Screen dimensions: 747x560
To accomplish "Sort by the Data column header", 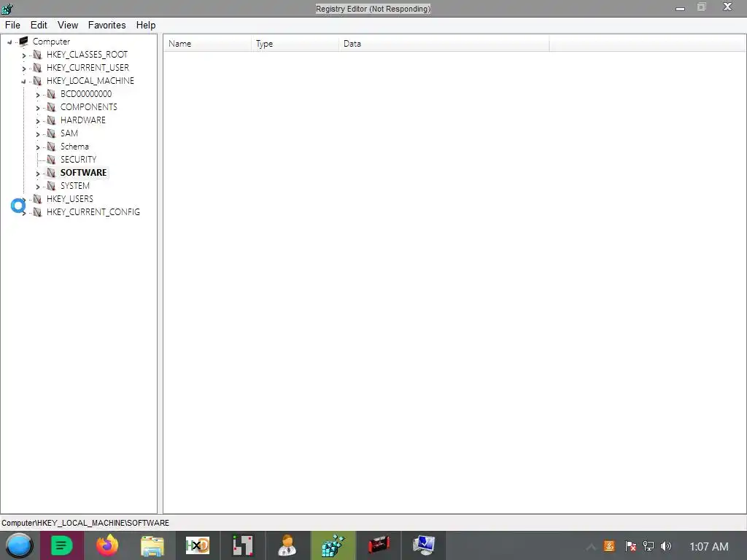I will (444, 44).
